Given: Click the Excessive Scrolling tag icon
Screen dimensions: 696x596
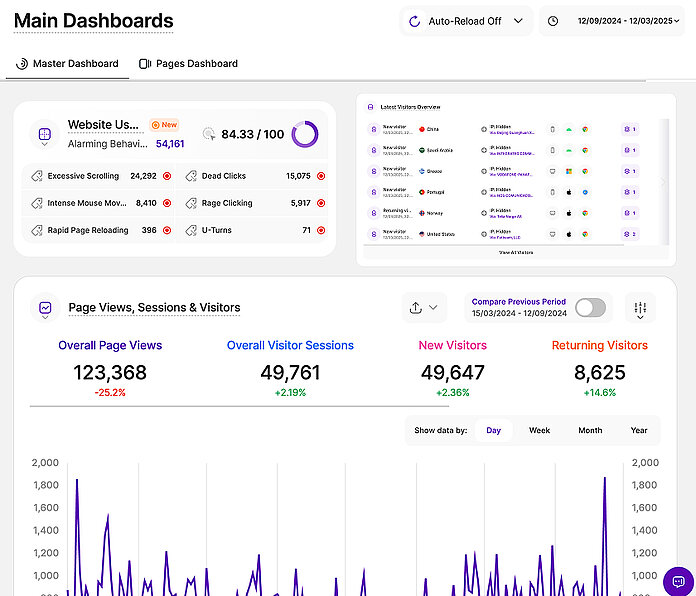Looking at the screenshot, I should coord(36,176).
